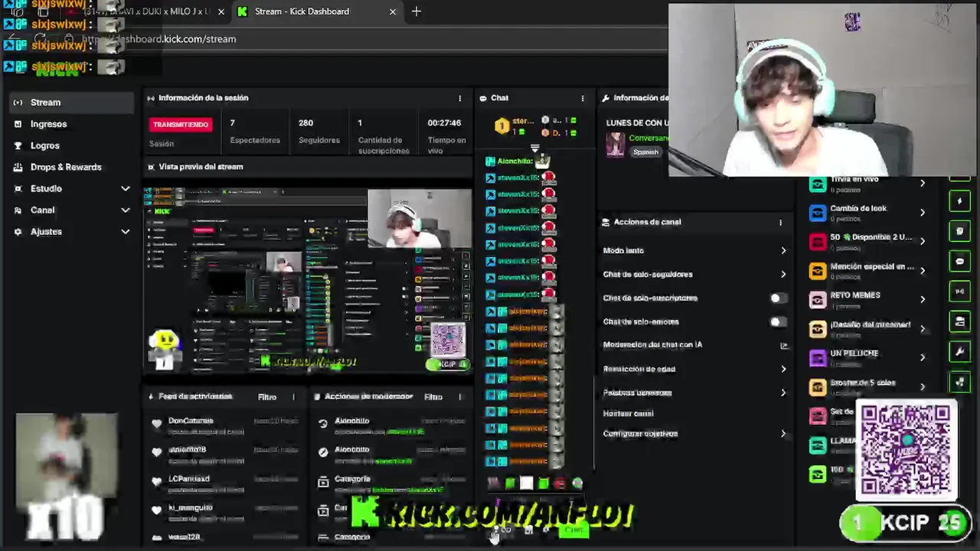Click heart icon beside DonCatarsis
This screenshot has width=980, height=551.
click(157, 423)
